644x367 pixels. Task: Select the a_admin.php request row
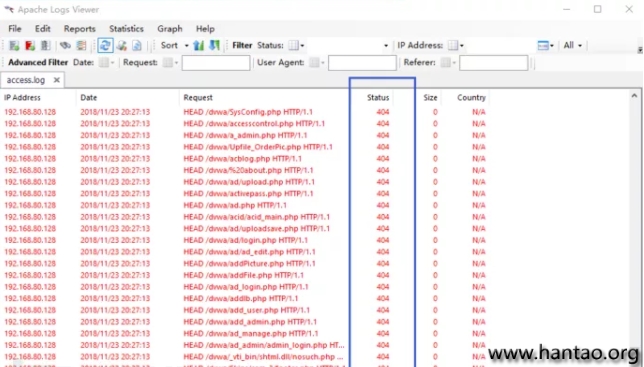245,135
